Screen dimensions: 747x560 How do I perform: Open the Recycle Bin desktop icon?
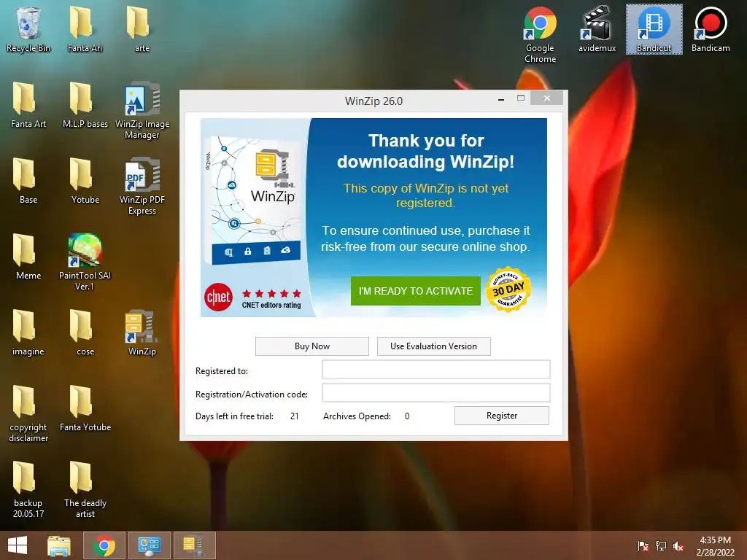(28, 29)
